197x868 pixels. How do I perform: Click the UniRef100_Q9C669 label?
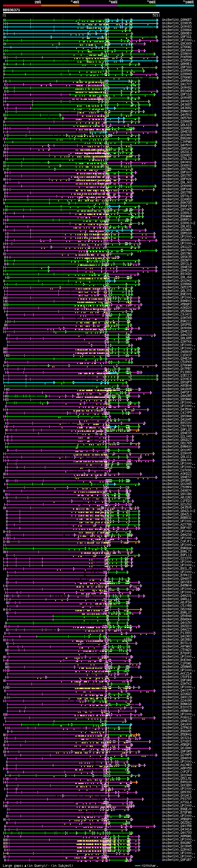pos(177,43)
